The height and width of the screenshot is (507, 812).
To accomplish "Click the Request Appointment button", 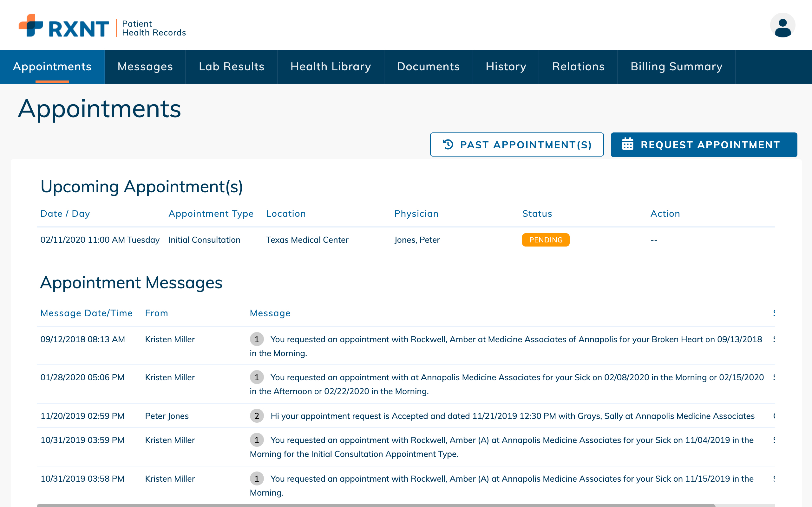I will [704, 144].
